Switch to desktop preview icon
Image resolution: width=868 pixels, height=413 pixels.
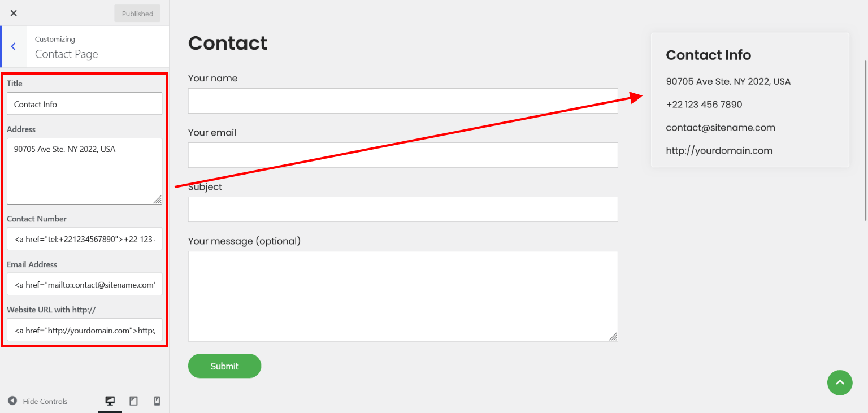point(110,401)
